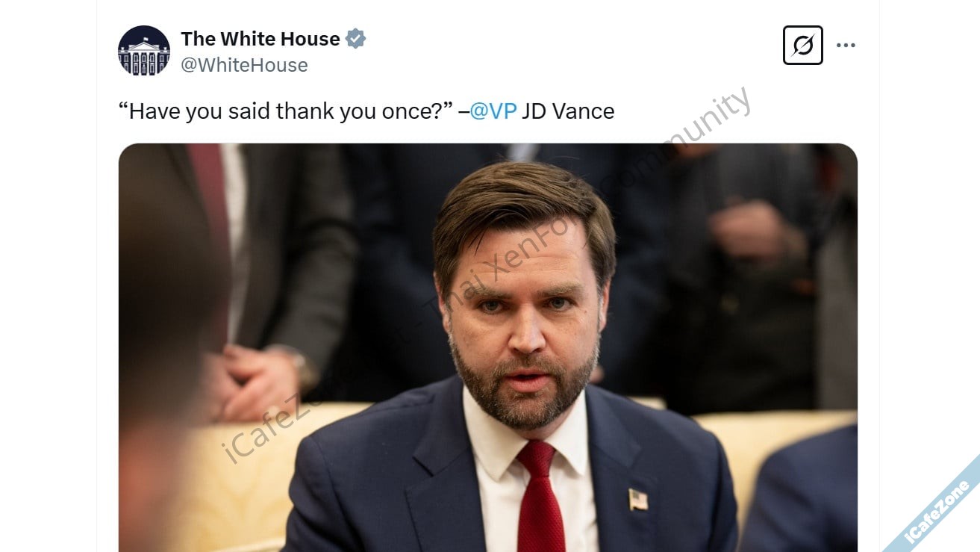Open the Grok explain-post icon
Image resolution: width=980 pixels, height=552 pixels.
pyautogui.click(x=802, y=46)
